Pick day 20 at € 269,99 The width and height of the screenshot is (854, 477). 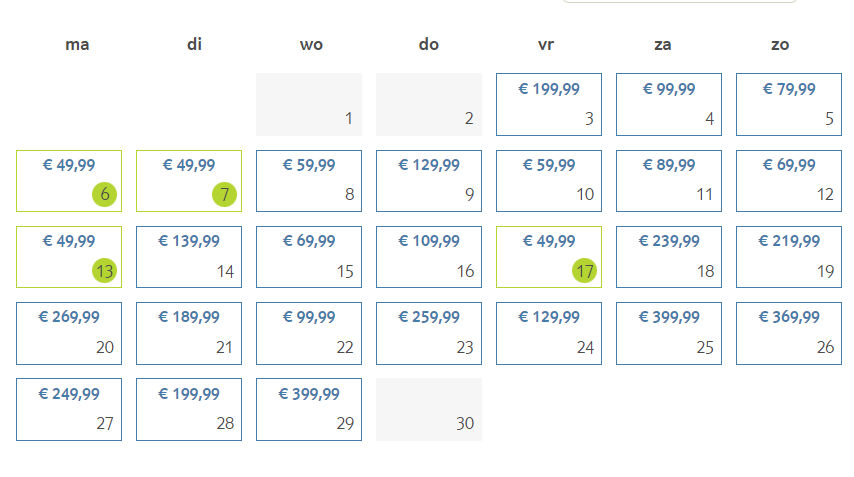[x=69, y=333]
